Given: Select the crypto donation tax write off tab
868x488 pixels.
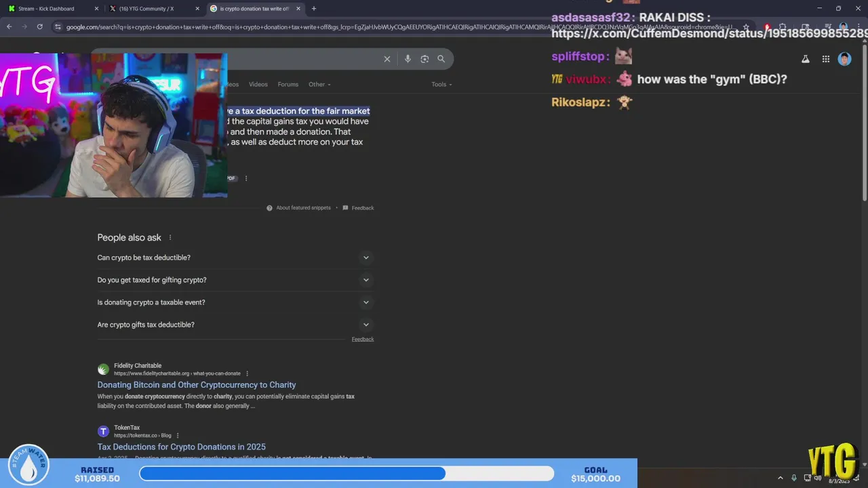Looking at the screenshot, I should click(x=254, y=9).
